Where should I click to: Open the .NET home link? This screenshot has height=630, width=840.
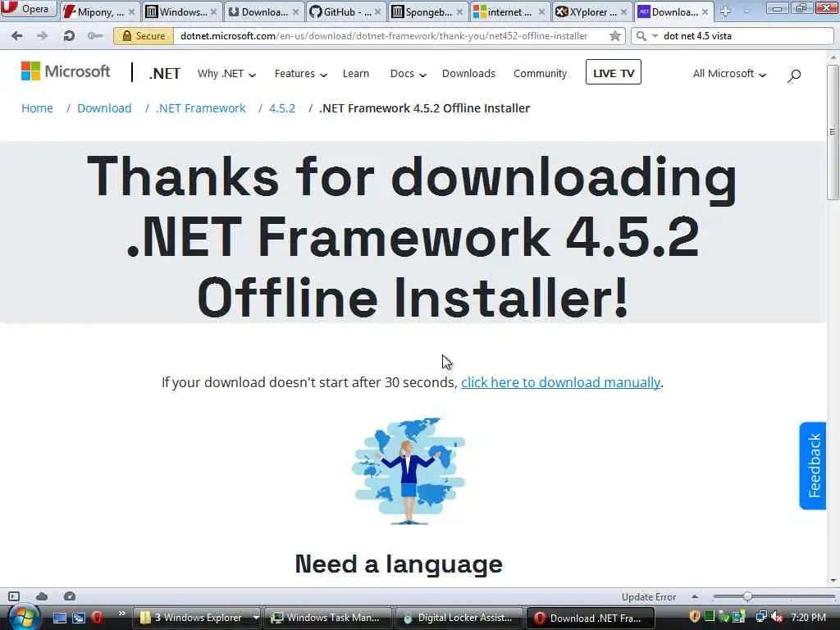(x=164, y=73)
